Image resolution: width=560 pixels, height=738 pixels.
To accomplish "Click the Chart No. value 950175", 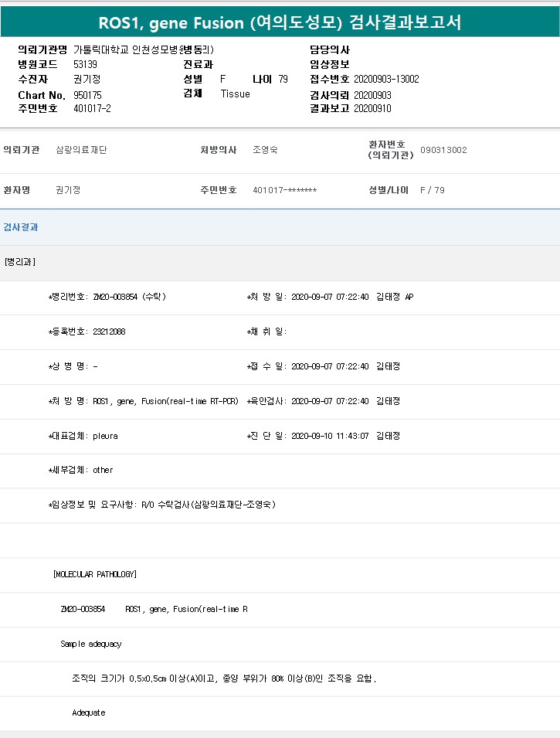I will coord(87,94).
